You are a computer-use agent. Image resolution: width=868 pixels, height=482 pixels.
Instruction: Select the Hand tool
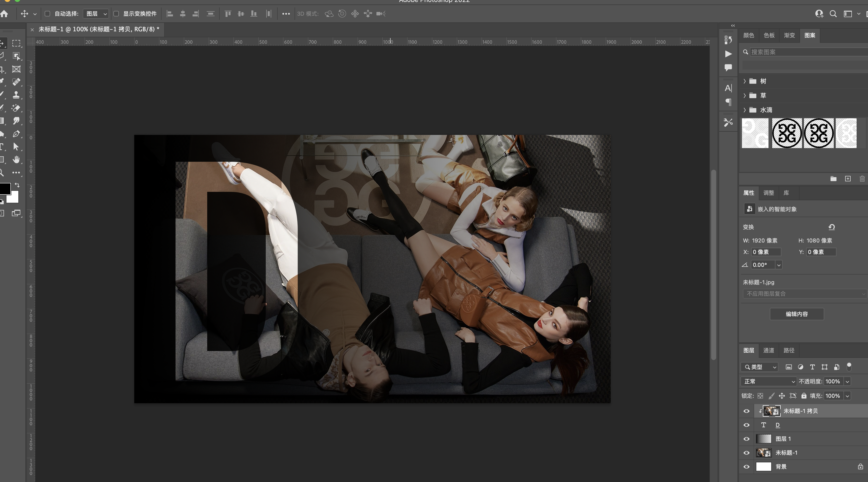pos(16,160)
